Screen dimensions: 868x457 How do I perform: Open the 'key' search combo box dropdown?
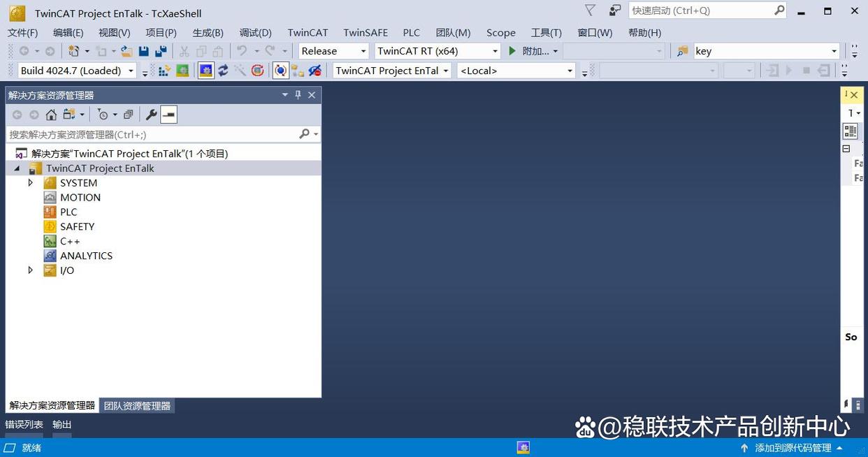(x=833, y=51)
